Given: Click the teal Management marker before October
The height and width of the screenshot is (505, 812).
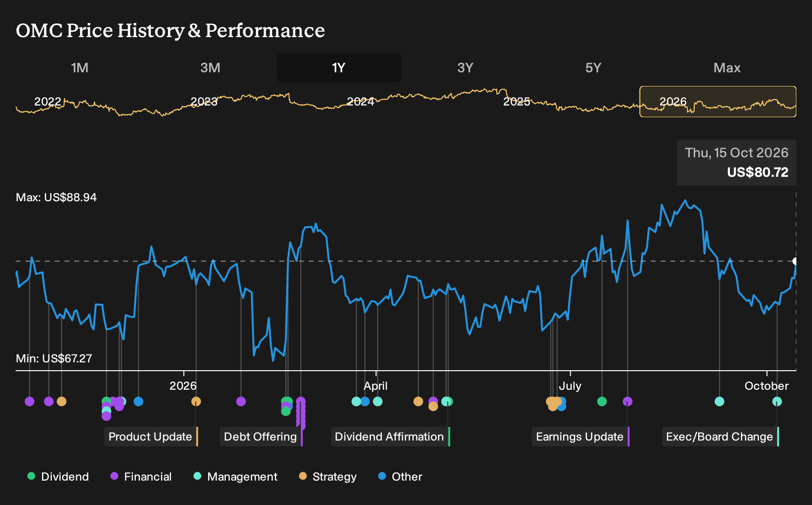Looking at the screenshot, I should point(719,401).
